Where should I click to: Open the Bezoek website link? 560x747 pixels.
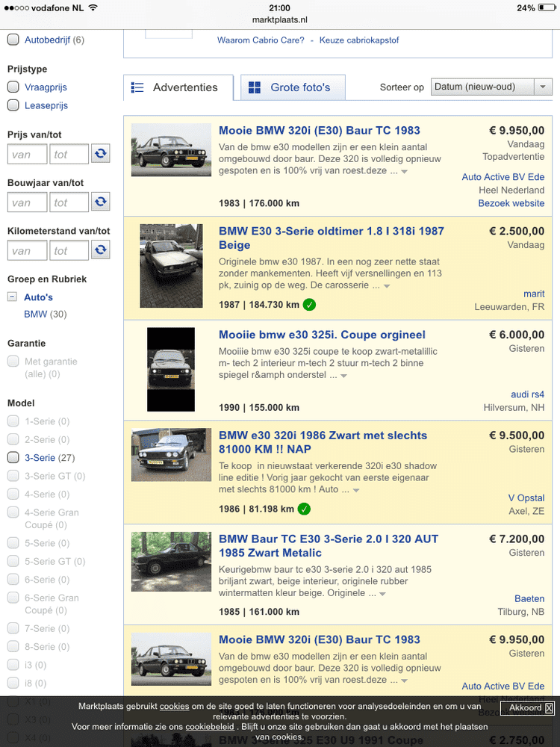511,203
